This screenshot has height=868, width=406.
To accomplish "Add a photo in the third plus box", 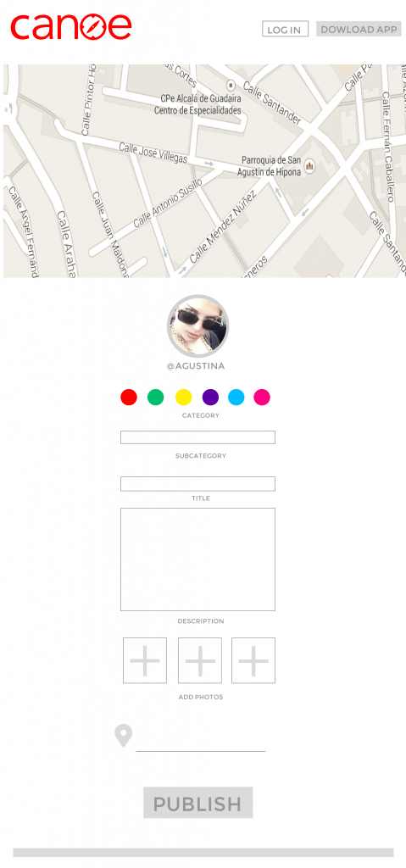I will 253,660.
